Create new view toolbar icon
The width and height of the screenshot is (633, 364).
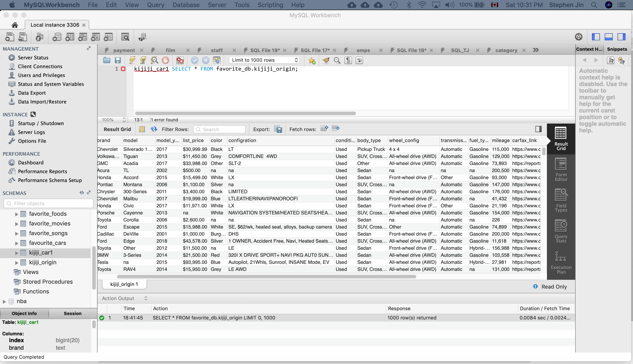pos(82,37)
